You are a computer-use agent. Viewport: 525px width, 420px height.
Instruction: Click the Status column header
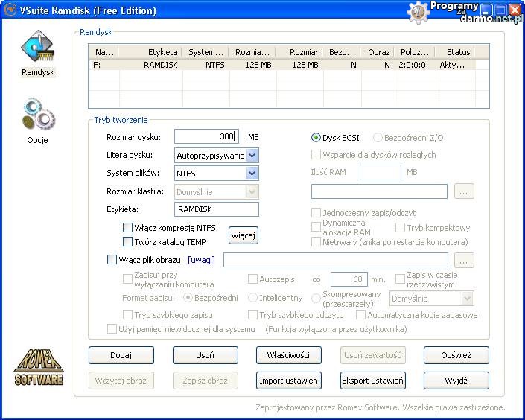pos(458,52)
